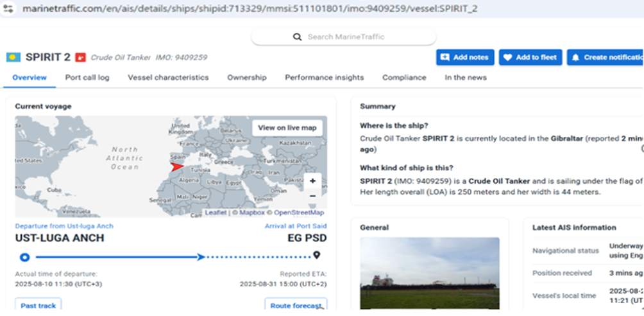Viewport: 644px width, 316px height.
Task: Click the Add to fleet button
Action: [x=530, y=57]
